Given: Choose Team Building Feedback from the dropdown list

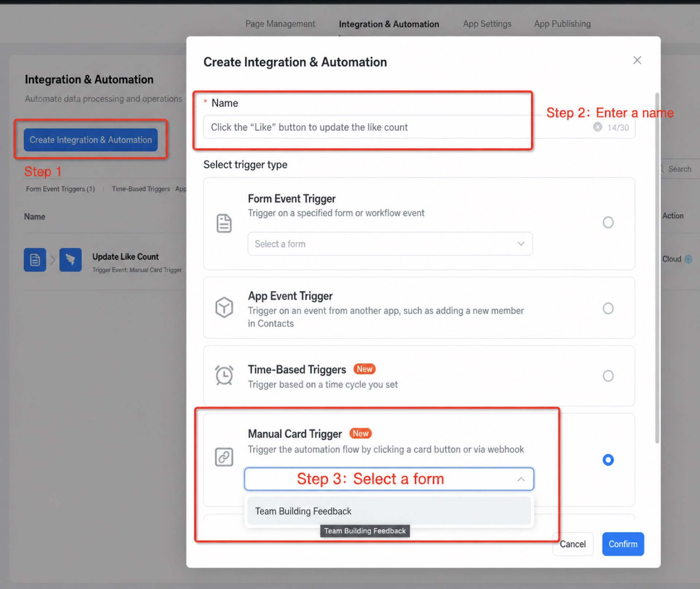Looking at the screenshot, I should (x=389, y=511).
